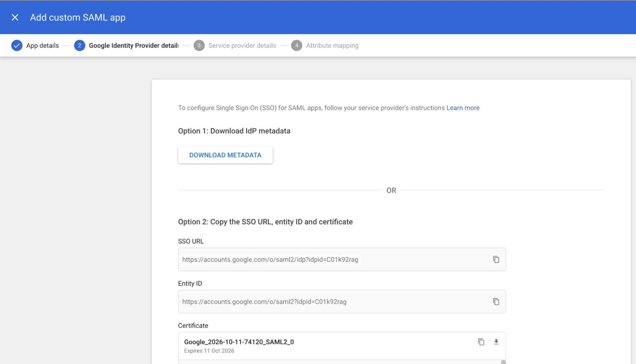This screenshot has height=364, width=636.
Task: Close the Add custom SAML app dialog
Action: [15, 17]
